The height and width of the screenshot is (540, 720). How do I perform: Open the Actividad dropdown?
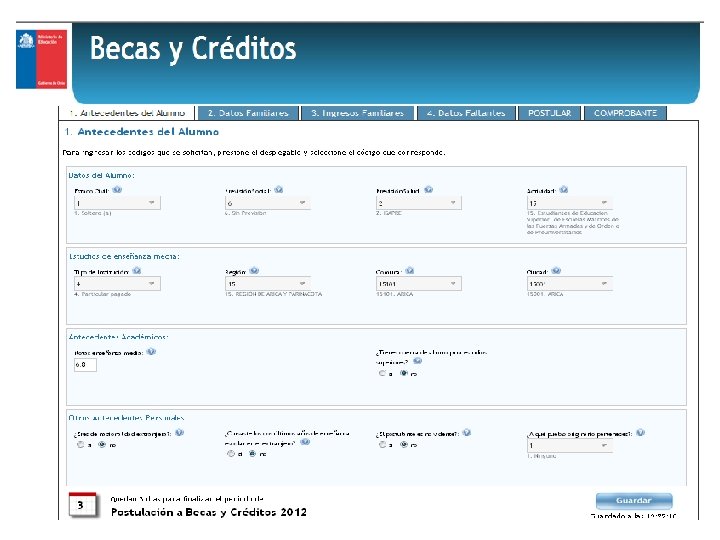pos(570,203)
